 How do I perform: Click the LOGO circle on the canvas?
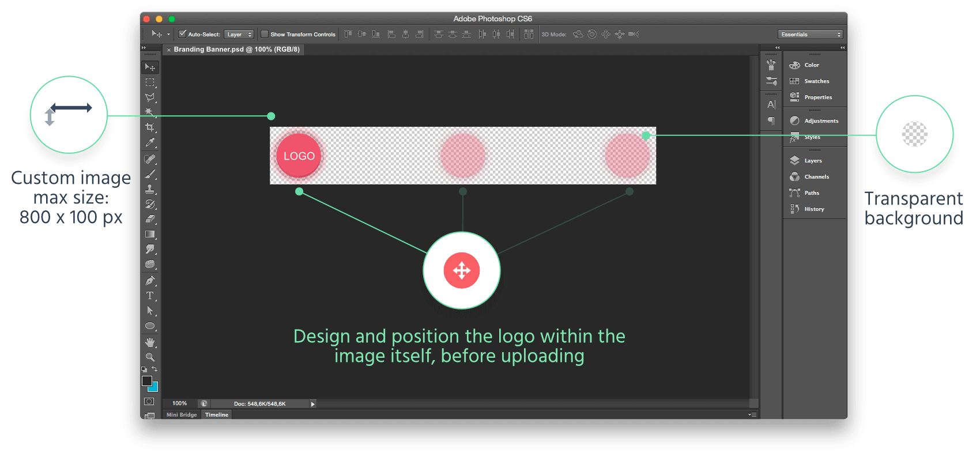point(299,156)
